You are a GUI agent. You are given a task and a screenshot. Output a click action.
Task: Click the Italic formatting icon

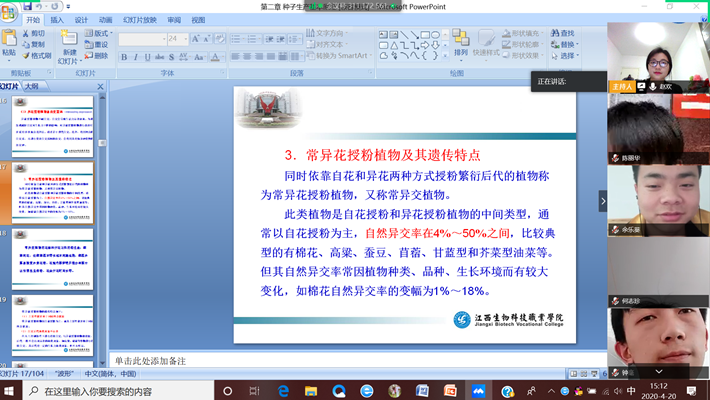[x=136, y=57]
